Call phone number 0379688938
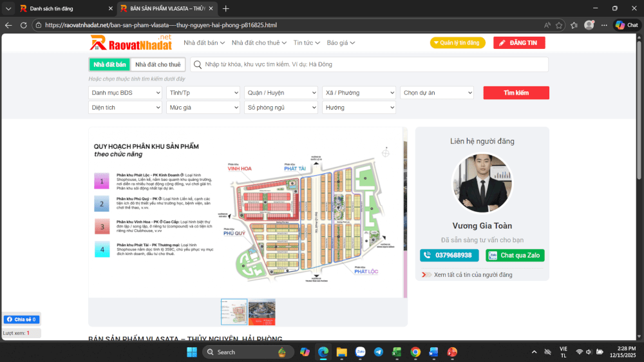 point(449,255)
